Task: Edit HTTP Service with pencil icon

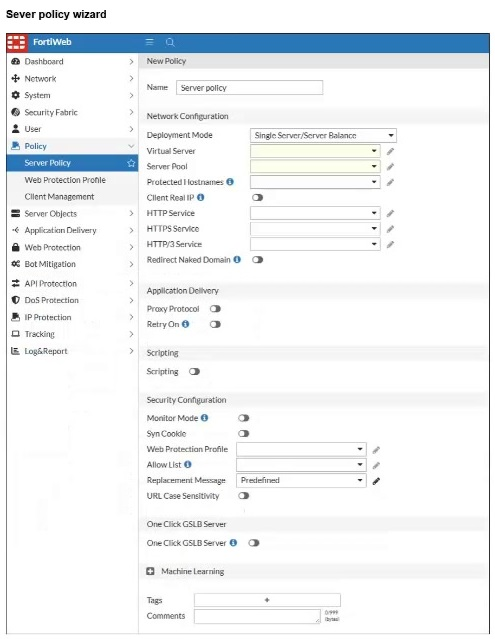Action: click(x=390, y=213)
